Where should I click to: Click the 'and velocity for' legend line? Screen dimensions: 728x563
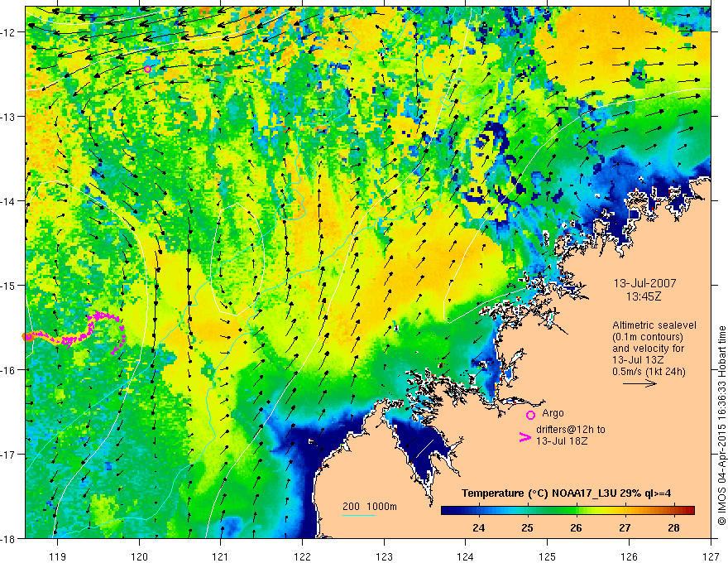(x=648, y=349)
